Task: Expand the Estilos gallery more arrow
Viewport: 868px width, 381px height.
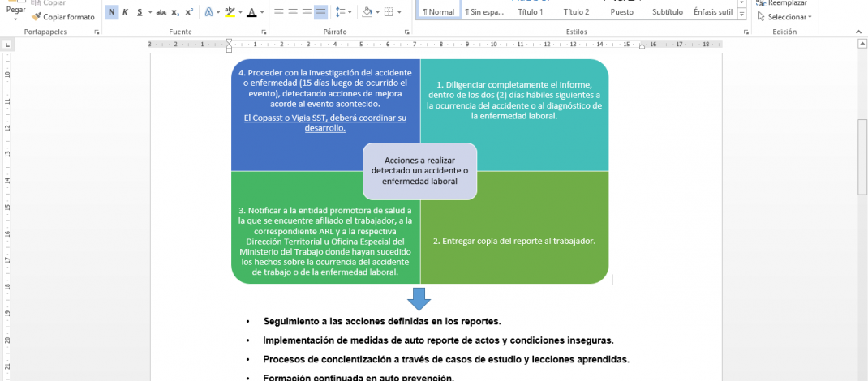Action: coord(741,15)
